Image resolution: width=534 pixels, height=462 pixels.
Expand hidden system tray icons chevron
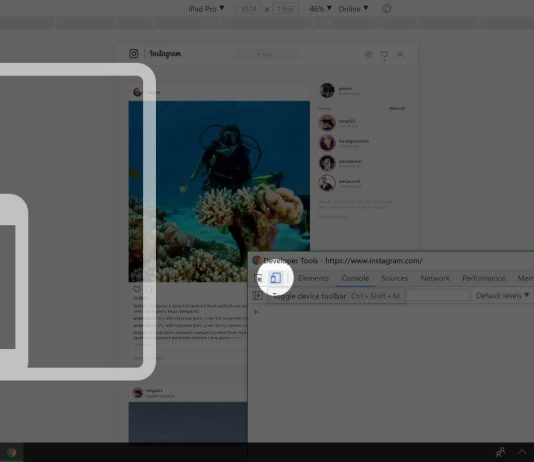(522, 452)
